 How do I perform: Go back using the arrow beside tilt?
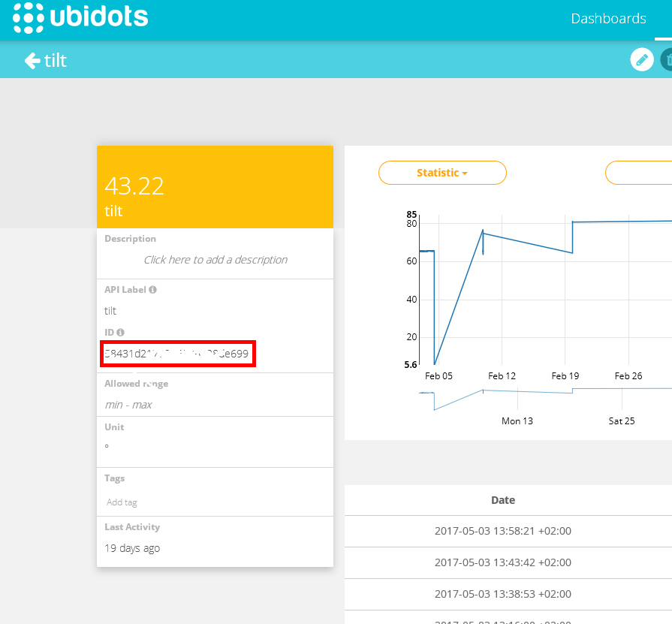(x=32, y=61)
